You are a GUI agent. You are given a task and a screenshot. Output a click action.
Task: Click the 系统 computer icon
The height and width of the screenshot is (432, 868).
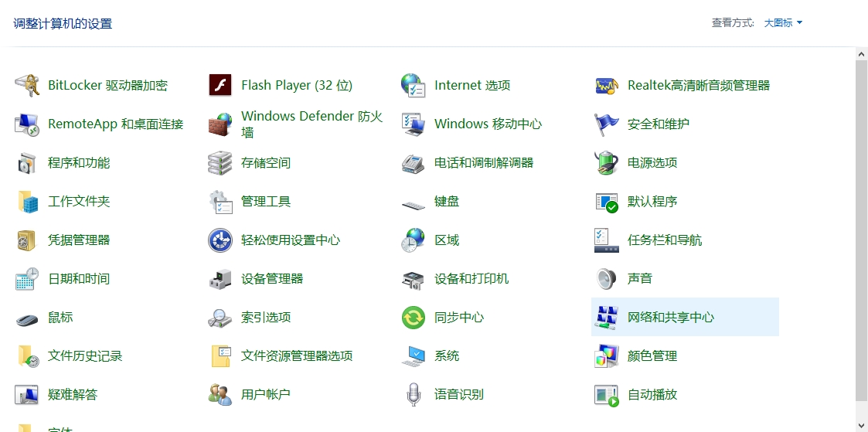pyautogui.click(x=413, y=355)
